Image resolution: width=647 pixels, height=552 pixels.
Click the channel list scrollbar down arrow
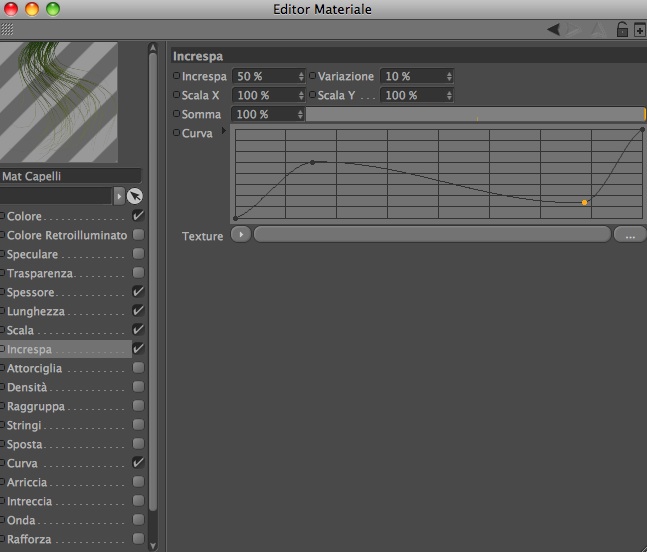pyautogui.click(x=153, y=545)
